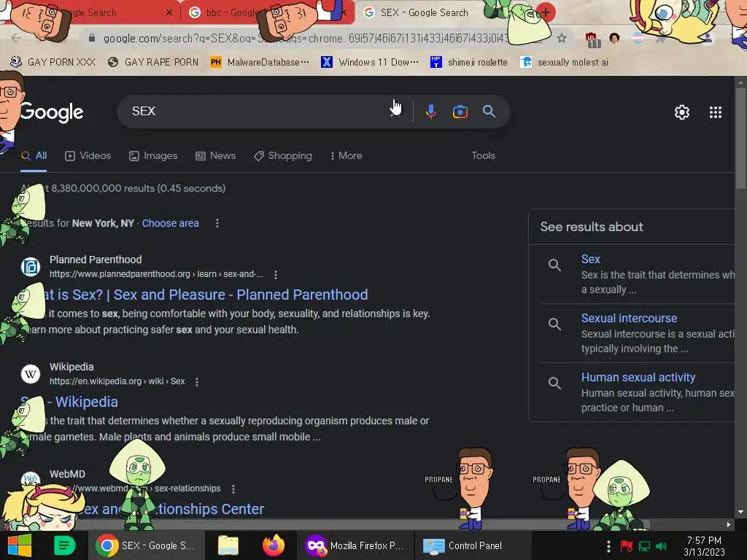Switch to the News tab
This screenshot has width=747, height=560.
tap(216, 156)
